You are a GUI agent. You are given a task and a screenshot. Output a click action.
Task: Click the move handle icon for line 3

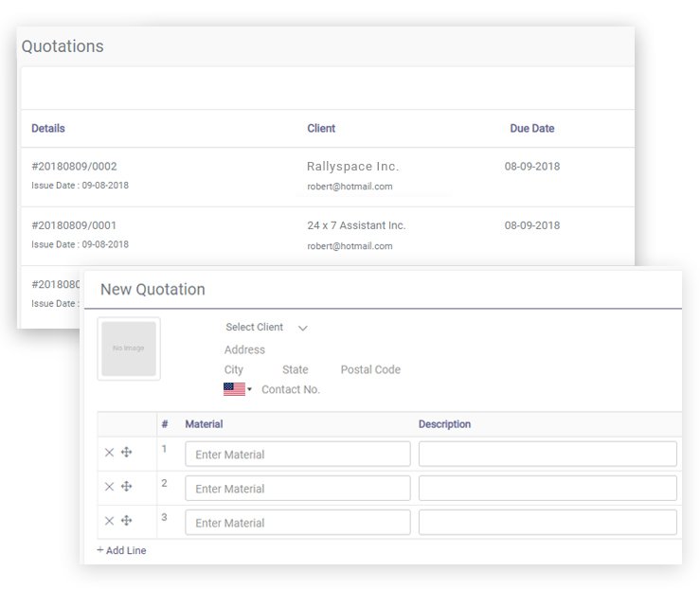click(127, 521)
